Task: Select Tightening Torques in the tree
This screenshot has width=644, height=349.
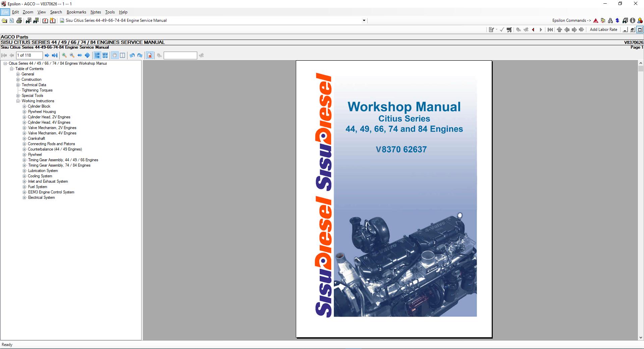Action: tap(37, 90)
